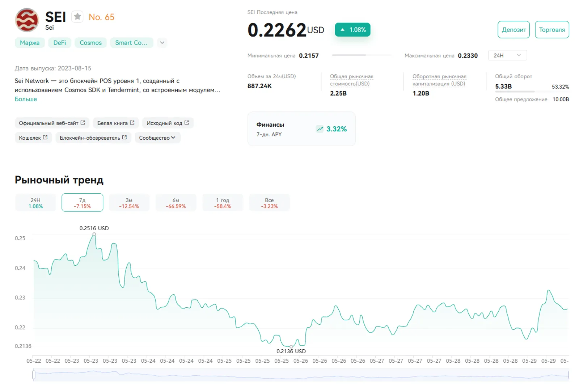Open Официальный веб-сайт link
Viewport: 579px width, 392px height.
(x=52, y=123)
